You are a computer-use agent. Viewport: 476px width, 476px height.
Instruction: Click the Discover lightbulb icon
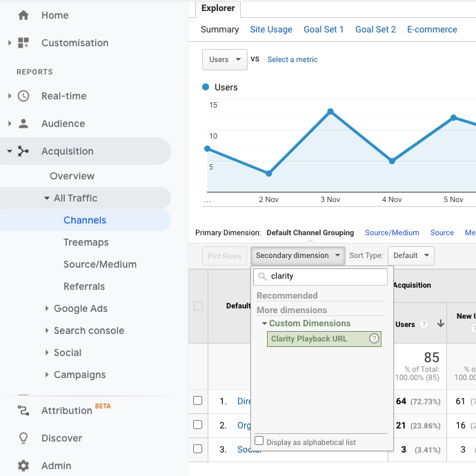point(23,438)
